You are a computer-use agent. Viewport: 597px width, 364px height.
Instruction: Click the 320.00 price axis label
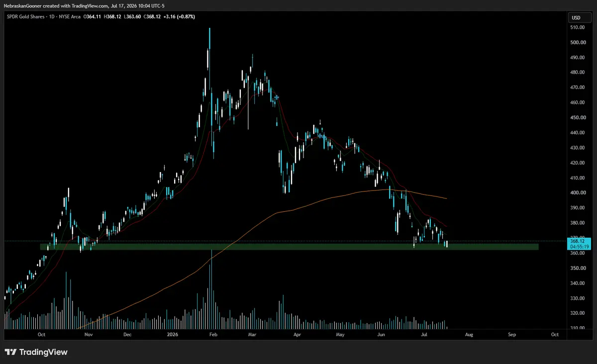tap(577, 313)
